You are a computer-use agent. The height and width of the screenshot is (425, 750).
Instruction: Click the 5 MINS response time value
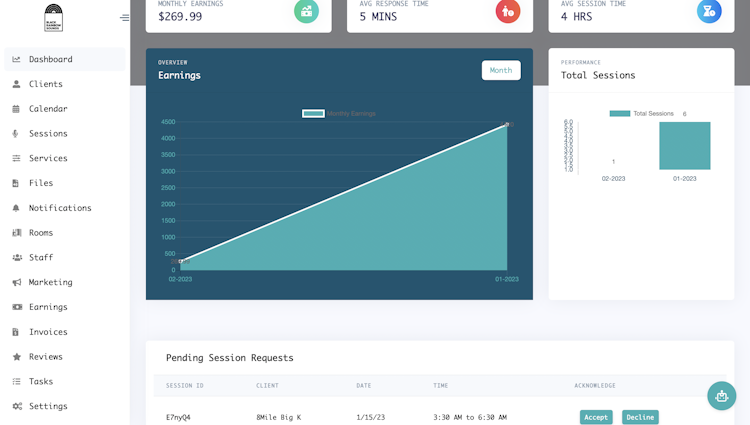[378, 17]
